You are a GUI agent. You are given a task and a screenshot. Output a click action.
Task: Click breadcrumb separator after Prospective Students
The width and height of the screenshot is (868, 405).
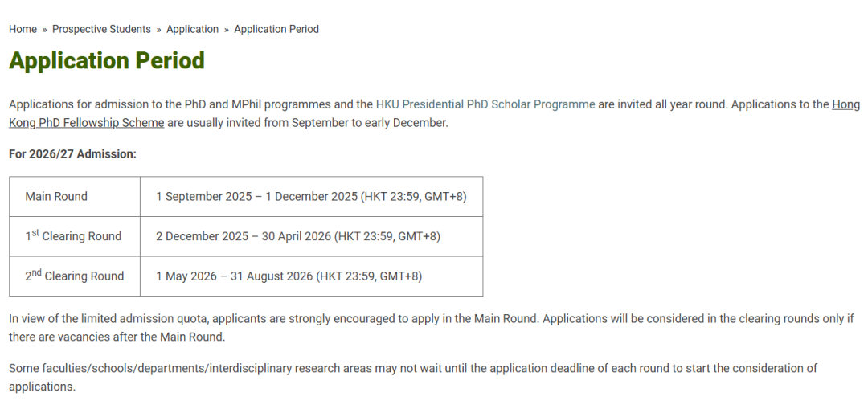coord(159,30)
